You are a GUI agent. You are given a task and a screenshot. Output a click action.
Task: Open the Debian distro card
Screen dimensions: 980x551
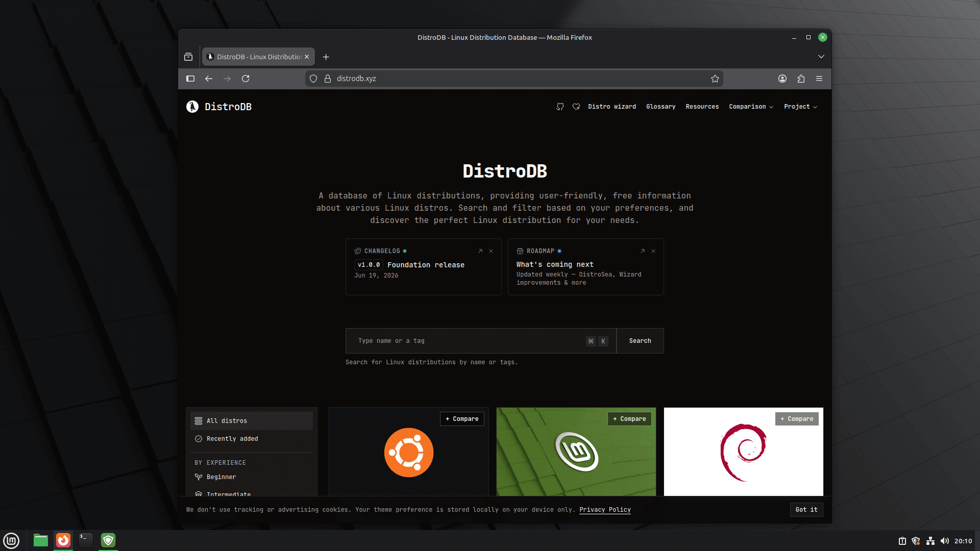[744, 453]
